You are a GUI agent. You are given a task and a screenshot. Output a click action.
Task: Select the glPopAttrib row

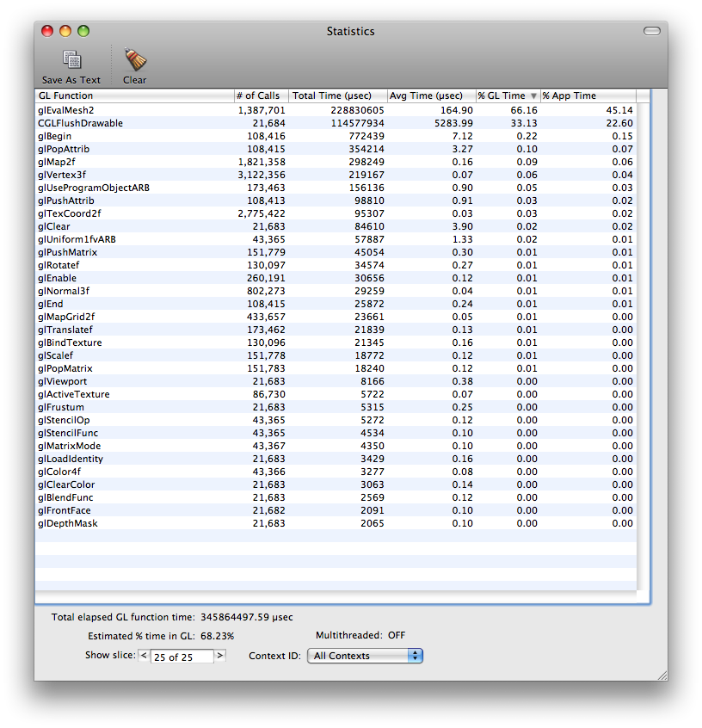pyautogui.click(x=336, y=149)
